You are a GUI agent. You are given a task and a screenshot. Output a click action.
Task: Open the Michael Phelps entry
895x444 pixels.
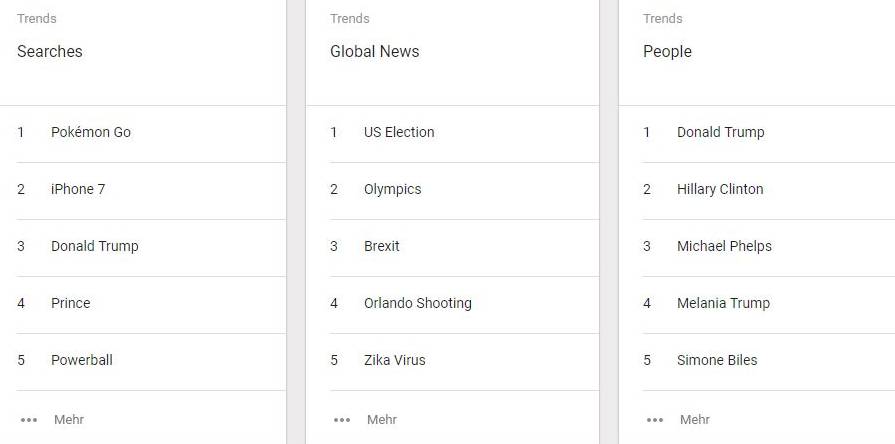768,248
